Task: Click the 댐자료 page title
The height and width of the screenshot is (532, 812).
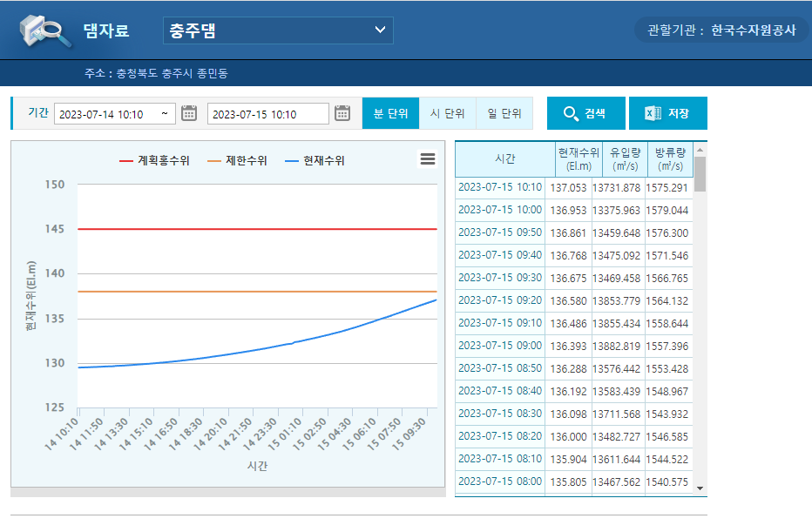Action: [x=106, y=30]
